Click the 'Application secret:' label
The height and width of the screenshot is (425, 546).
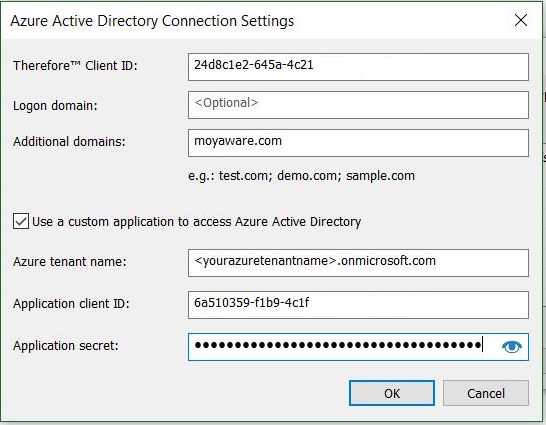[x=66, y=346]
